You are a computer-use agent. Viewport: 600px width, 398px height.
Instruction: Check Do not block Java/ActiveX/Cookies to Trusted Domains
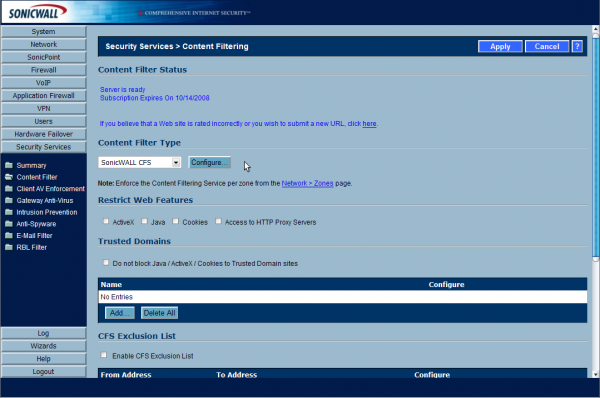click(x=106, y=263)
